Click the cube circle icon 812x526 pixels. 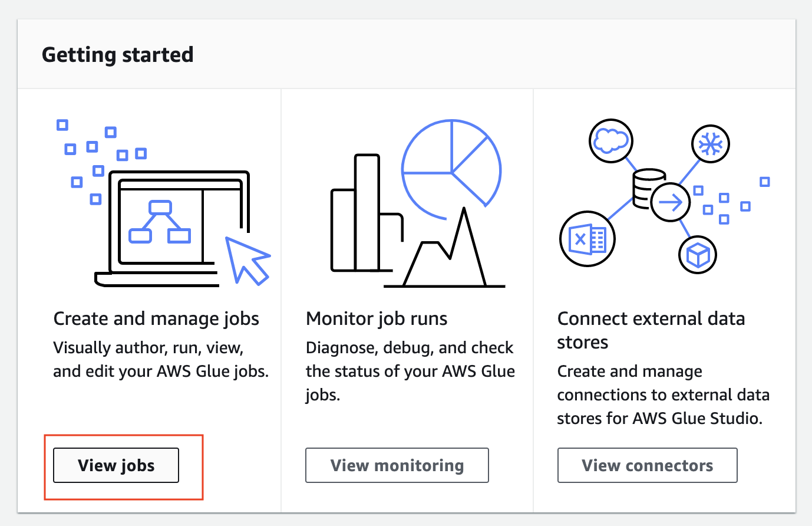(x=698, y=255)
